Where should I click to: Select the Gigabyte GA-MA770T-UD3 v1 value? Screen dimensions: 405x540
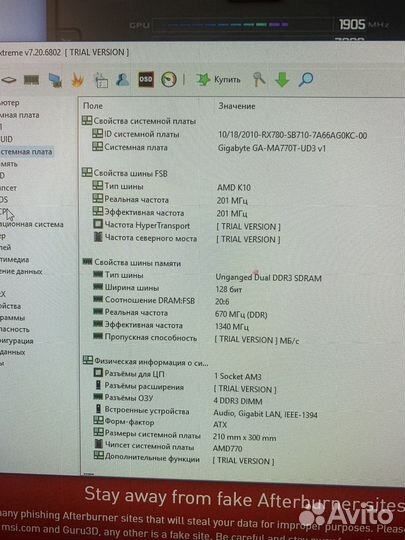pyautogui.click(x=272, y=148)
